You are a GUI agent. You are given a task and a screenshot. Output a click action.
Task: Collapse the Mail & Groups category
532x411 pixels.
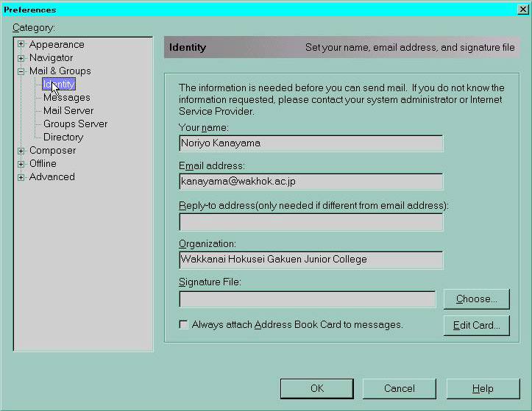pyautogui.click(x=21, y=71)
